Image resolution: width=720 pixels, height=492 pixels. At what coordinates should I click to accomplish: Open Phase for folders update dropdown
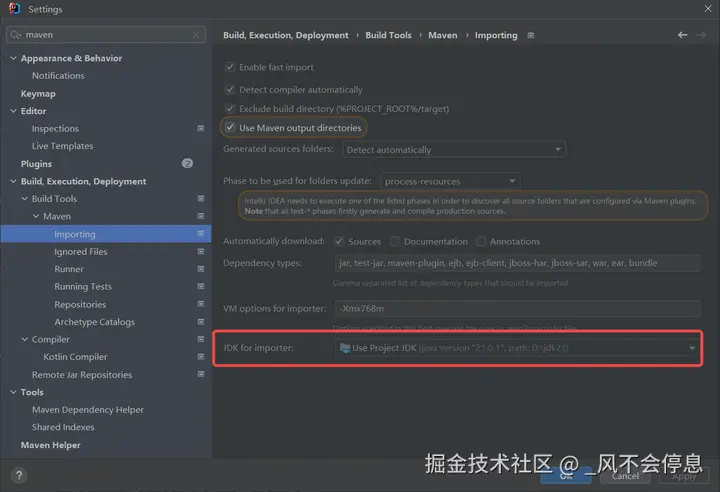click(x=450, y=181)
